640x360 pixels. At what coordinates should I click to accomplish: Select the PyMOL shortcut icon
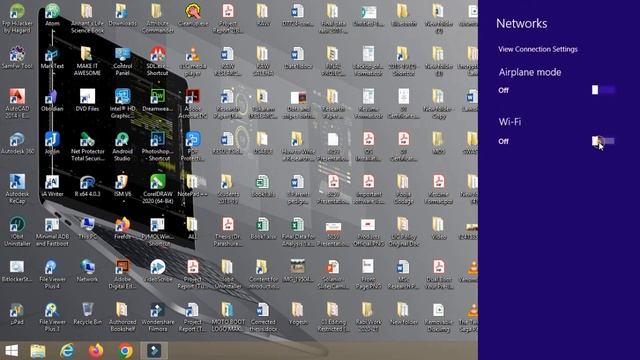[x=158, y=231]
